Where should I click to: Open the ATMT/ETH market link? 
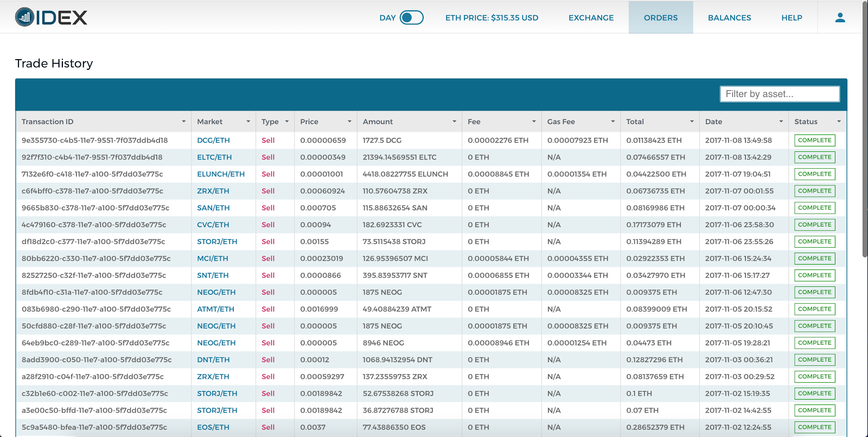coord(215,309)
